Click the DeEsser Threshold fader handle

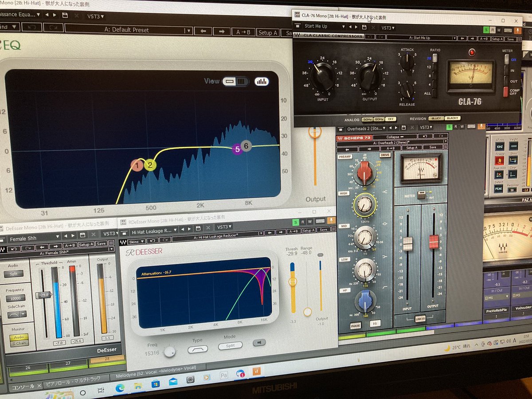coord(43,295)
